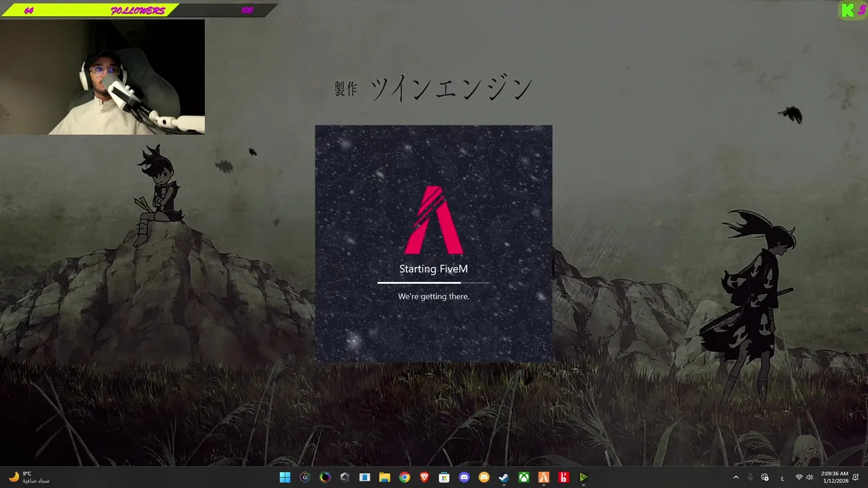Open the green play-arrow taskbar icon
Screen dimensions: 868x488
pos(583,477)
